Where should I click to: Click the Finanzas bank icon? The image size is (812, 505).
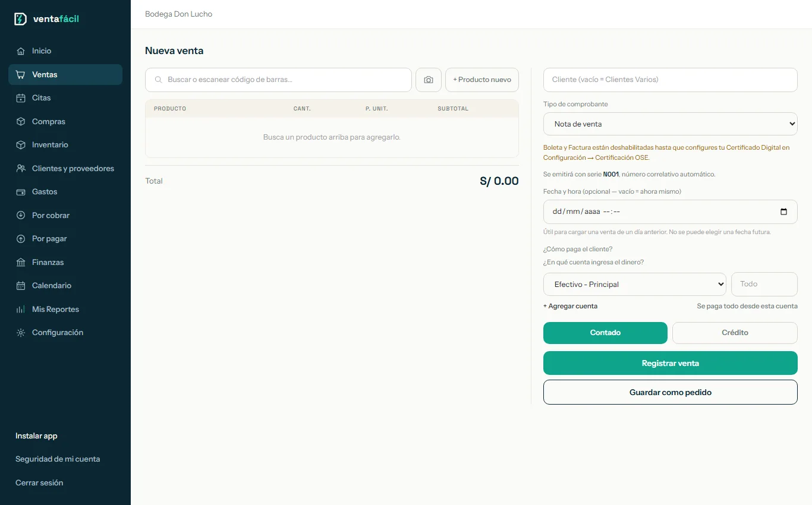click(x=21, y=263)
